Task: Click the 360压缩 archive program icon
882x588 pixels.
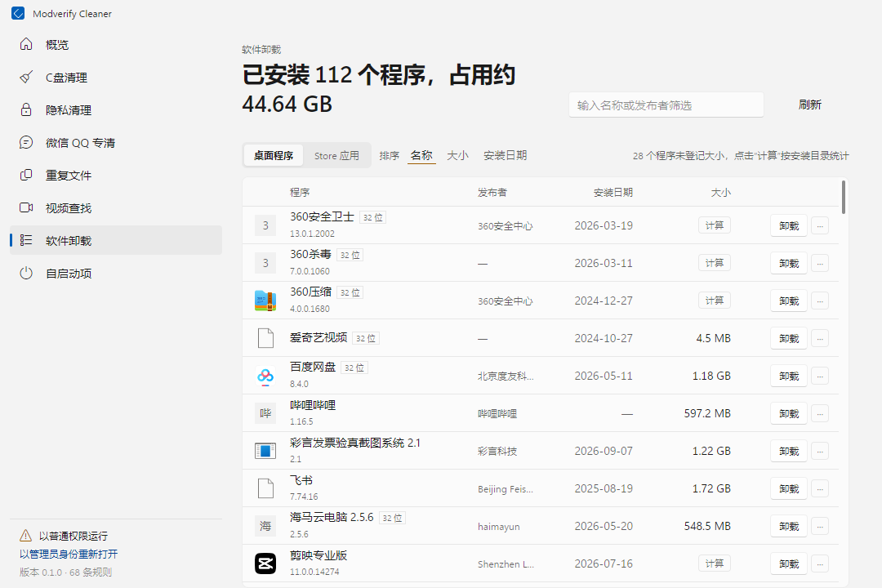Action: 265,301
